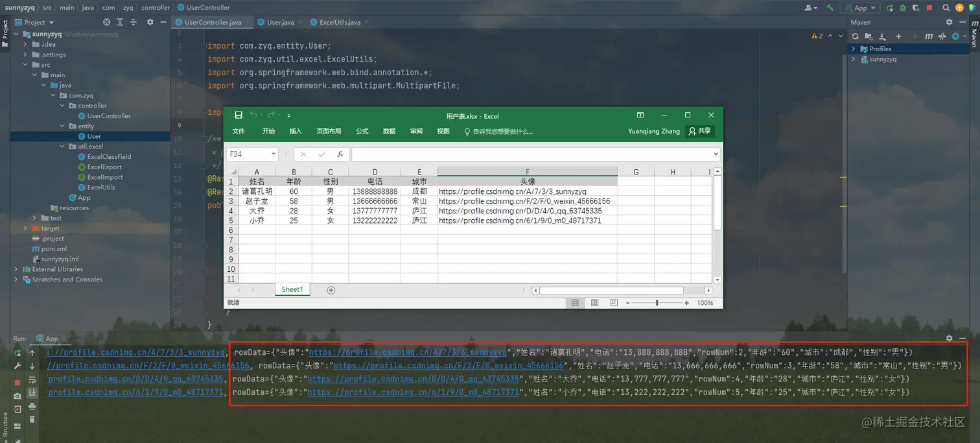Open the 插入 ribbon tab in Excel
The height and width of the screenshot is (443, 980).
tap(296, 131)
